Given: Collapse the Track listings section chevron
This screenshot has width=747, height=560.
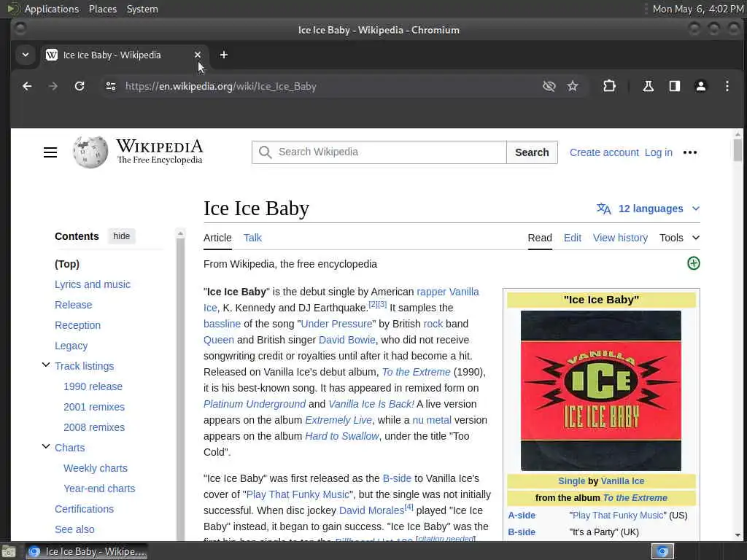Looking at the screenshot, I should coord(46,365).
